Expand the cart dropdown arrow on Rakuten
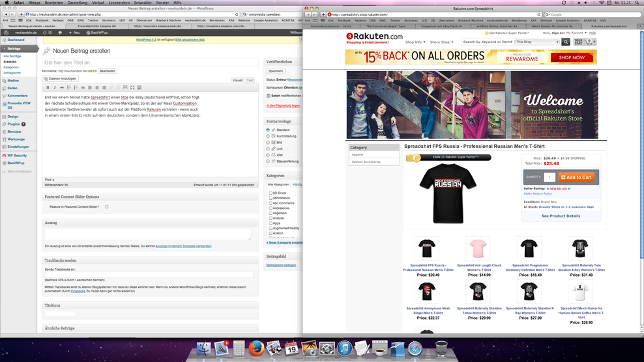The height and width of the screenshot is (362, 644). pyautogui.click(x=594, y=42)
